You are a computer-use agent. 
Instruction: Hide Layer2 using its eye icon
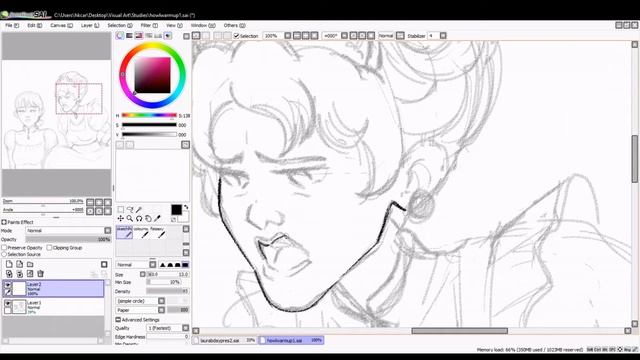[x=8, y=285]
